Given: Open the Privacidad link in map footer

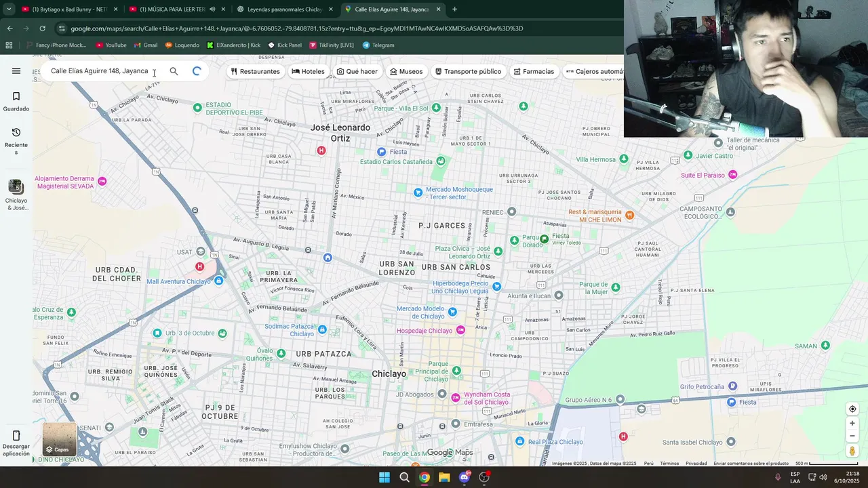Looking at the screenshot, I should click(696, 464).
